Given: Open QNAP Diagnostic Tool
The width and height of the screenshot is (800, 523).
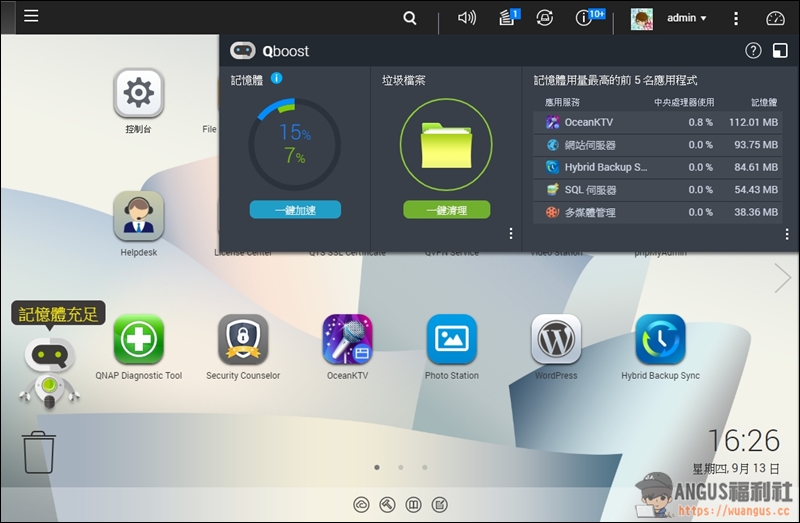Looking at the screenshot, I should click(139, 341).
